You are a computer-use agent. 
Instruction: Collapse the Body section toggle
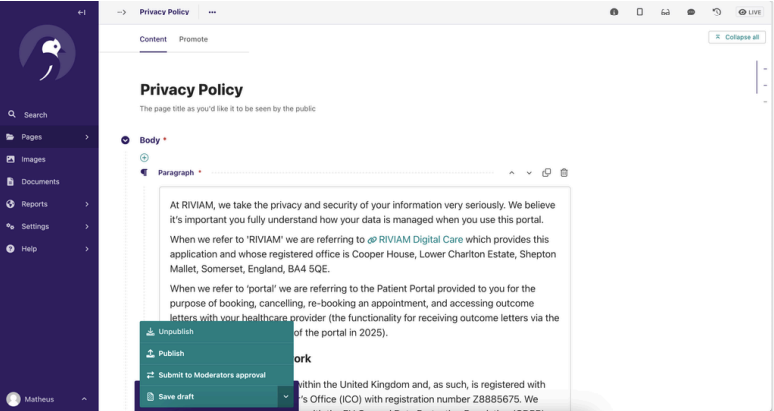[126, 140]
